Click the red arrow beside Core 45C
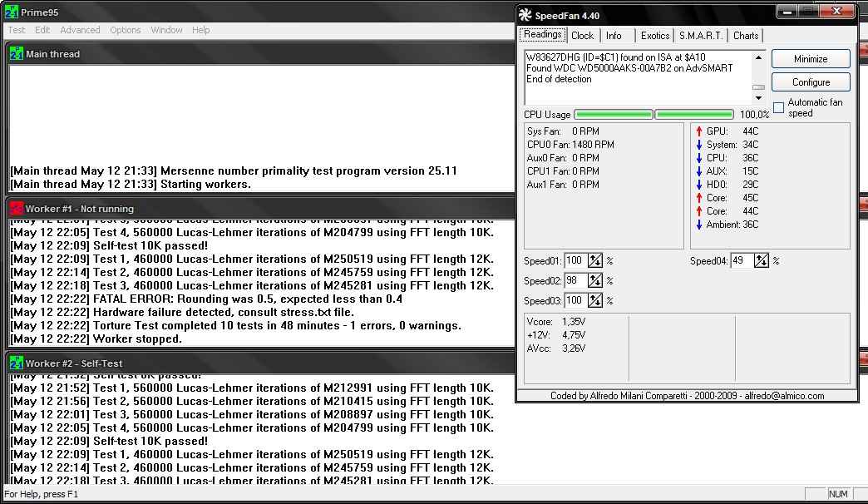This screenshot has width=868, height=504. coord(698,198)
